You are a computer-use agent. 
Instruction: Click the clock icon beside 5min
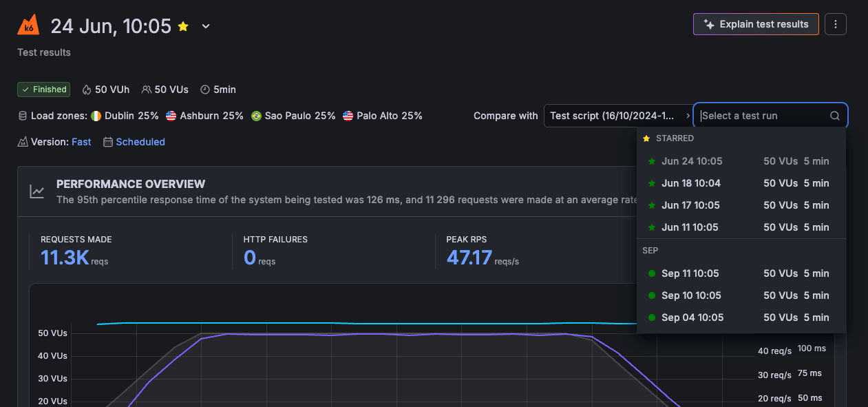coord(205,90)
